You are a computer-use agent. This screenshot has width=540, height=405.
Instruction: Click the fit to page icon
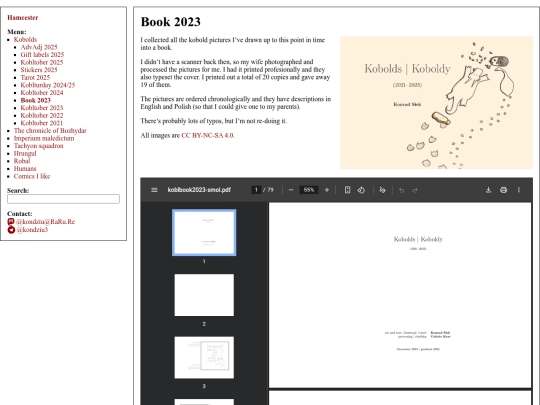pos(347,190)
